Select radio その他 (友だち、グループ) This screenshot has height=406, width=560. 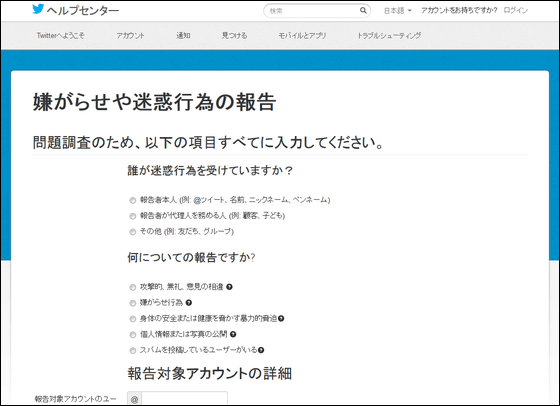coord(133,232)
